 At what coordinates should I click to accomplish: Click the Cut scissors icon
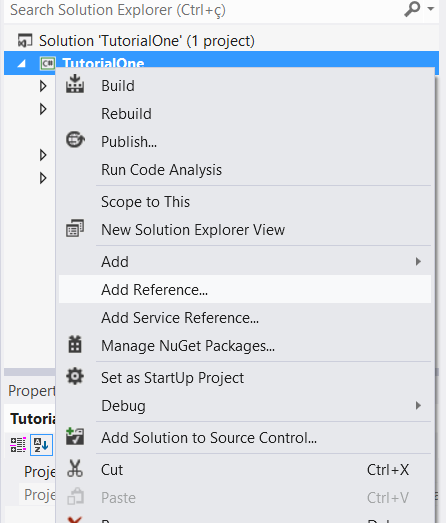coord(75,468)
